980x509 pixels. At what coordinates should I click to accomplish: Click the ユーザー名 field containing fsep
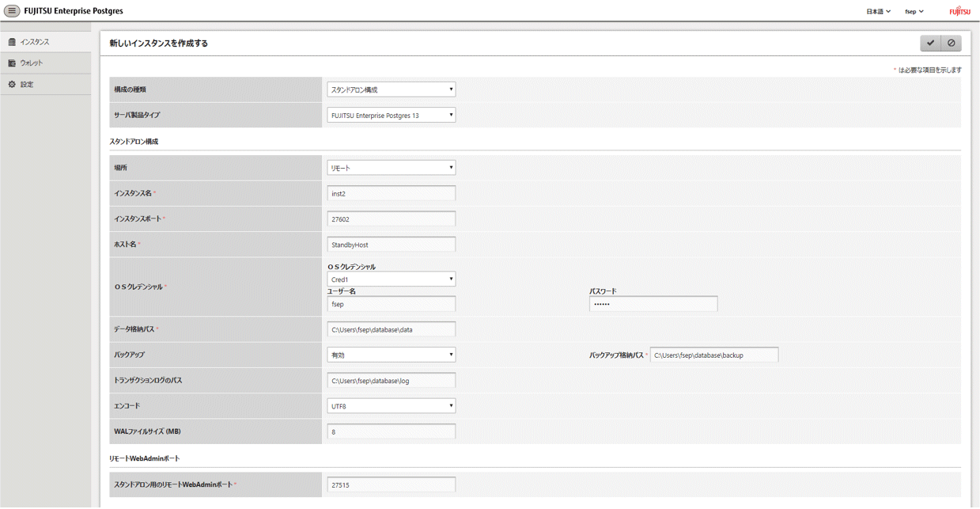[392, 304]
